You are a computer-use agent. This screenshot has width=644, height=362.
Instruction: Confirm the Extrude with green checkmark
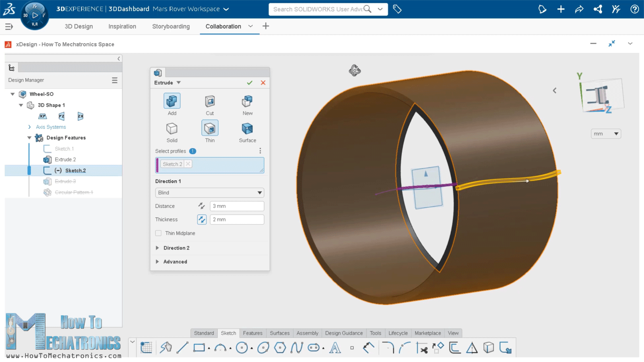(x=250, y=83)
